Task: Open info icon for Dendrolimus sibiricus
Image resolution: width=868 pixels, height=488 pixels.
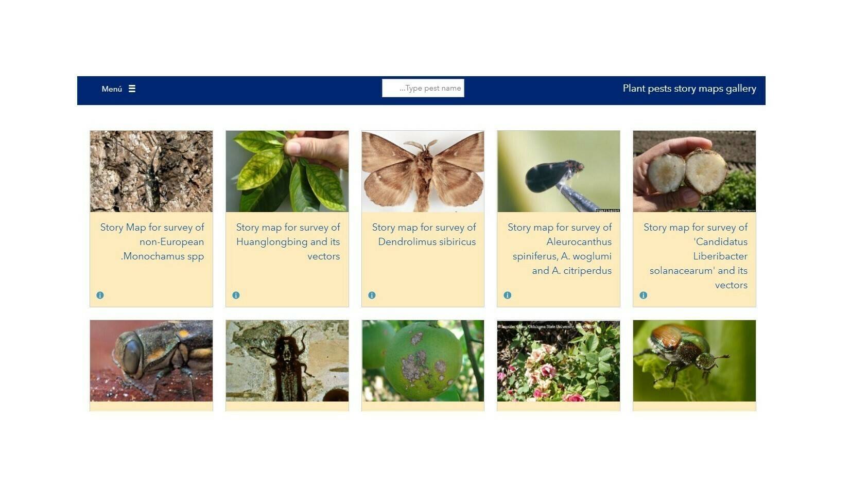Action: coord(372,295)
